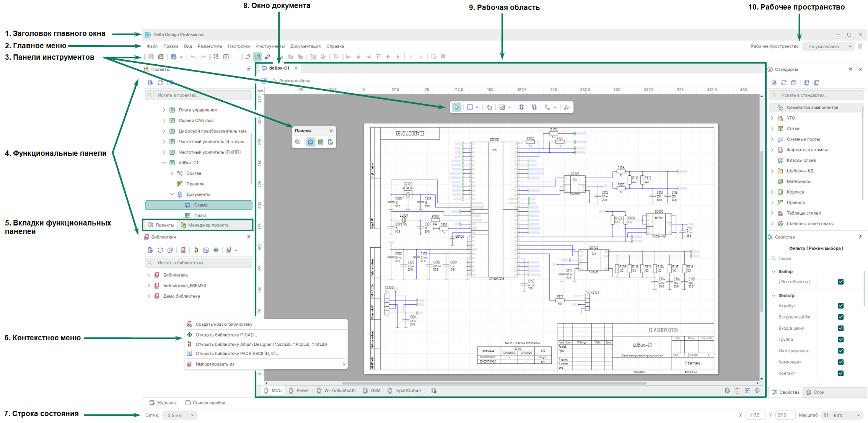Uncheck the Все объекты checkbox

(x=840, y=282)
